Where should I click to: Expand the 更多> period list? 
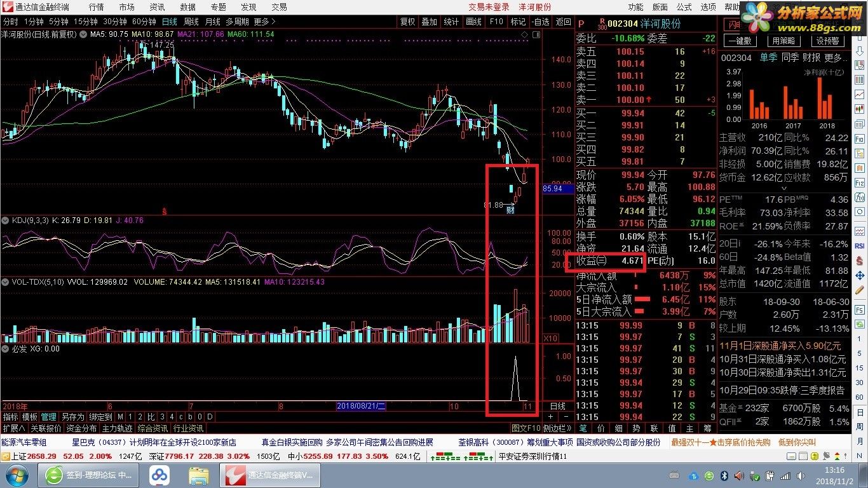pos(266,22)
